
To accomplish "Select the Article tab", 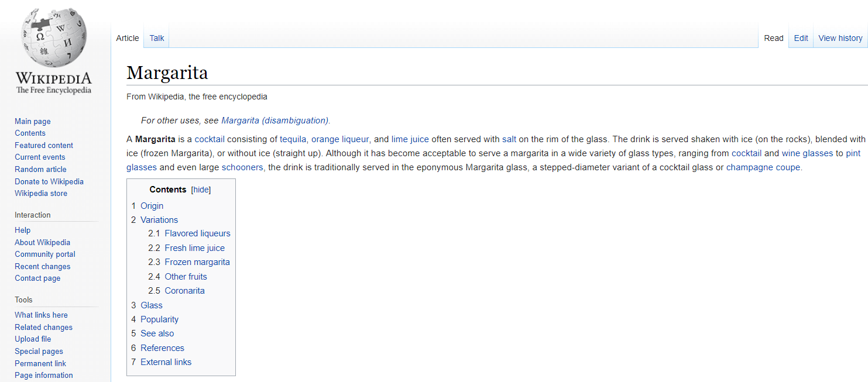I will click(x=128, y=38).
